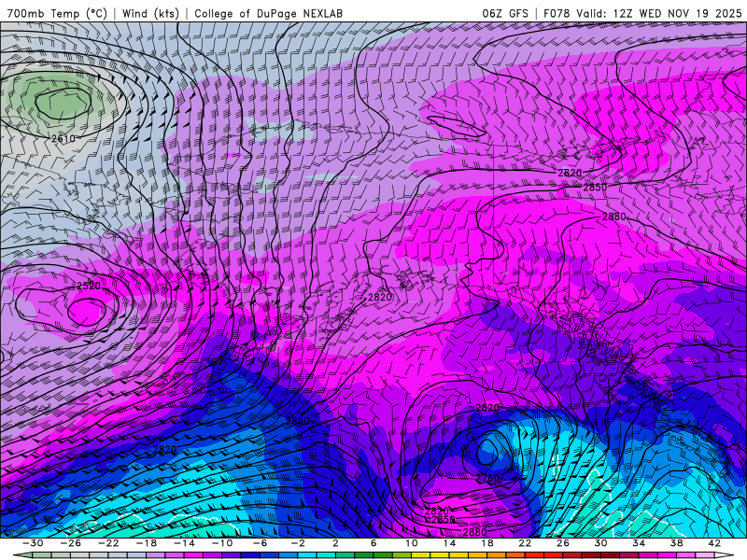The image size is (747, 560).
Task: Click the 42 color scale value
Action: 714,543
